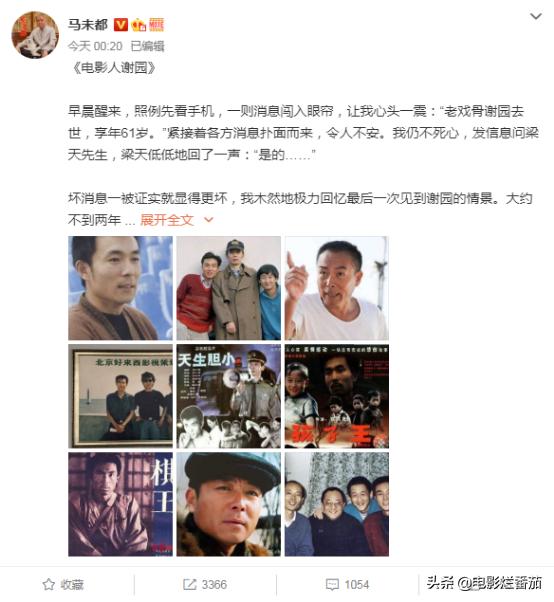
Task: Open photo of three men posing
Action: [229, 288]
